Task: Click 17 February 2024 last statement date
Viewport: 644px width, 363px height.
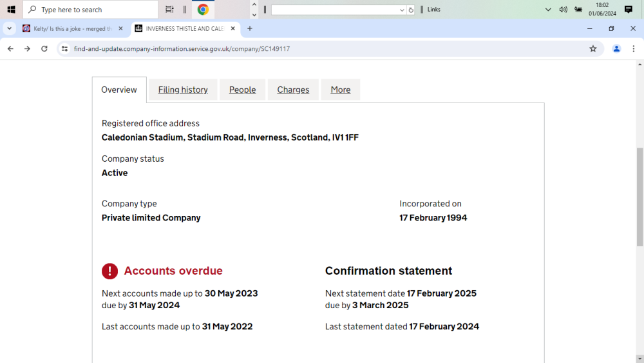Action: pyautogui.click(x=444, y=326)
